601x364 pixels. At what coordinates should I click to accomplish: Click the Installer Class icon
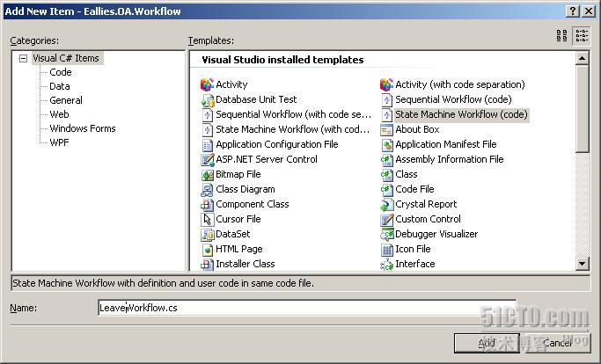click(207, 264)
